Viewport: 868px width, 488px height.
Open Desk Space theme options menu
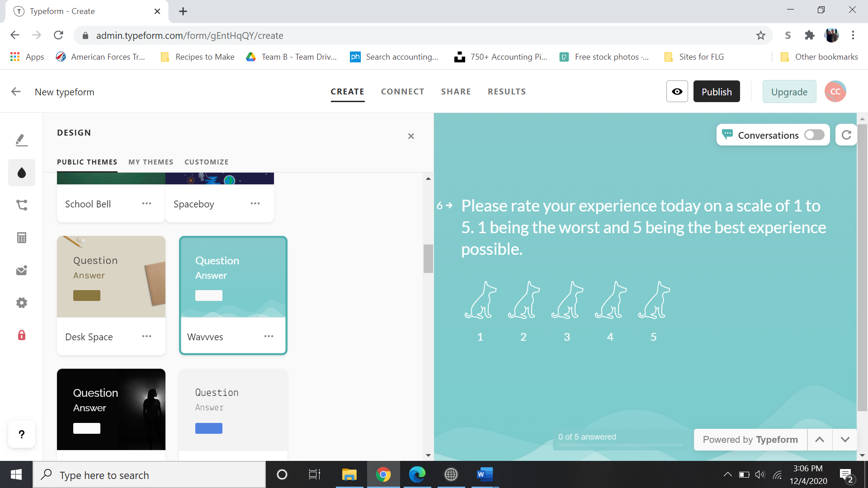click(x=146, y=337)
